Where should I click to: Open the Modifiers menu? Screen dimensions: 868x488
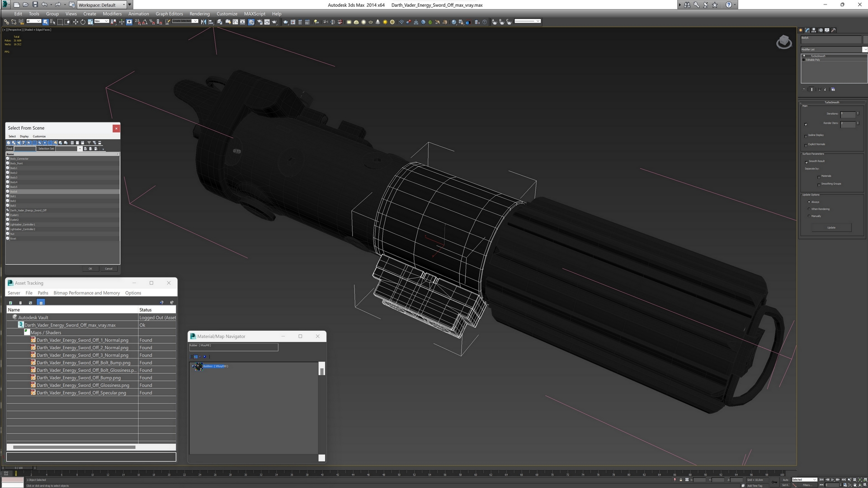coord(112,14)
